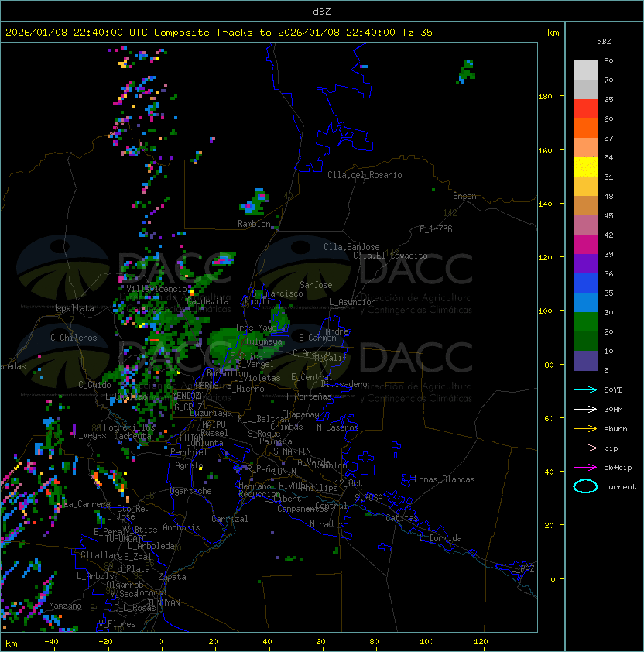The width and height of the screenshot is (644, 652).
Task: Click the current legend label
Action: click(620, 487)
